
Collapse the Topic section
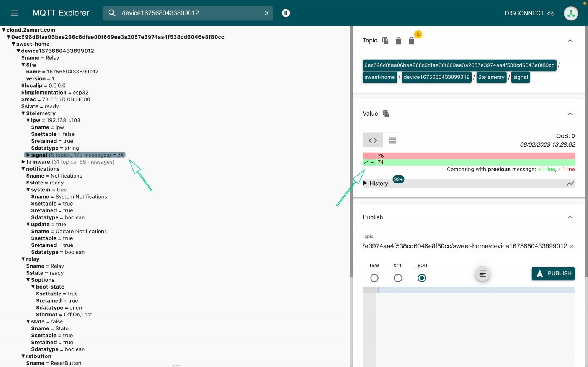pos(570,41)
